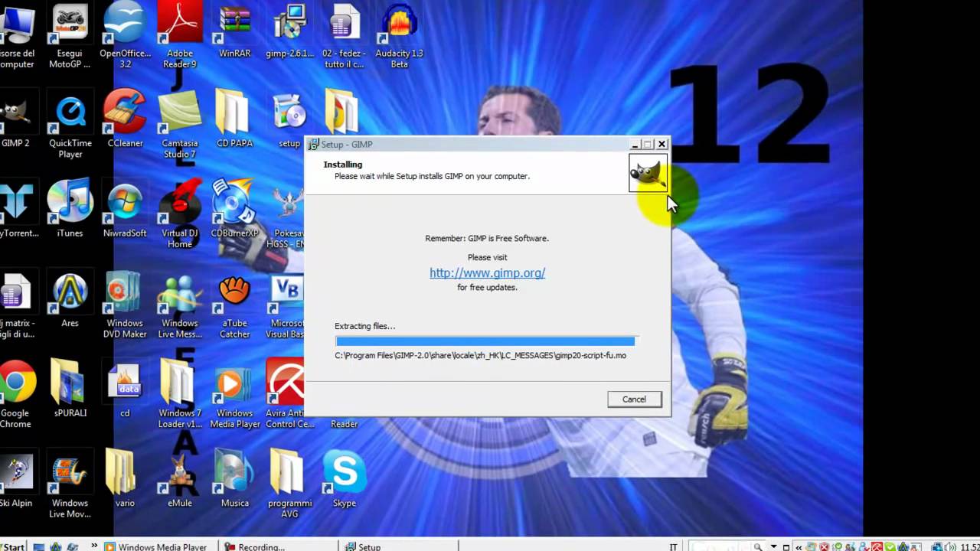Select the Camtasia Studio 7 shortcut
Viewport: 980px width, 551px height.
(x=180, y=126)
